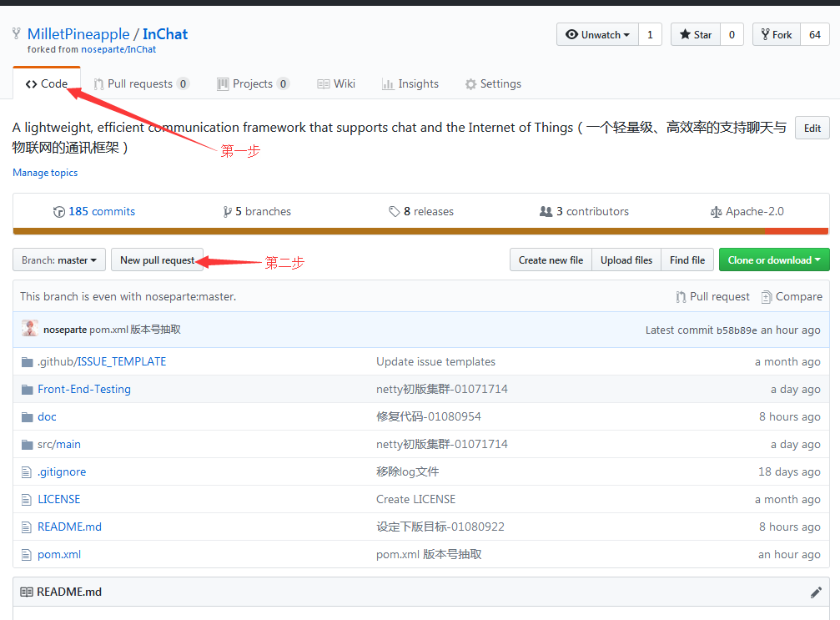840x620 pixels.
Task: Click the people icon beside 3 contributors
Action: coord(546,212)
